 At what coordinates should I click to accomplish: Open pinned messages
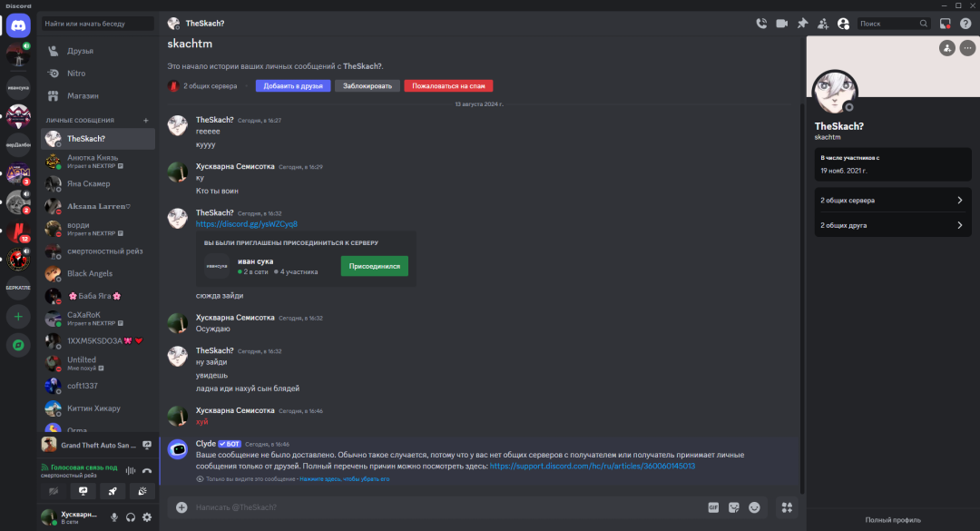[802, 24]
